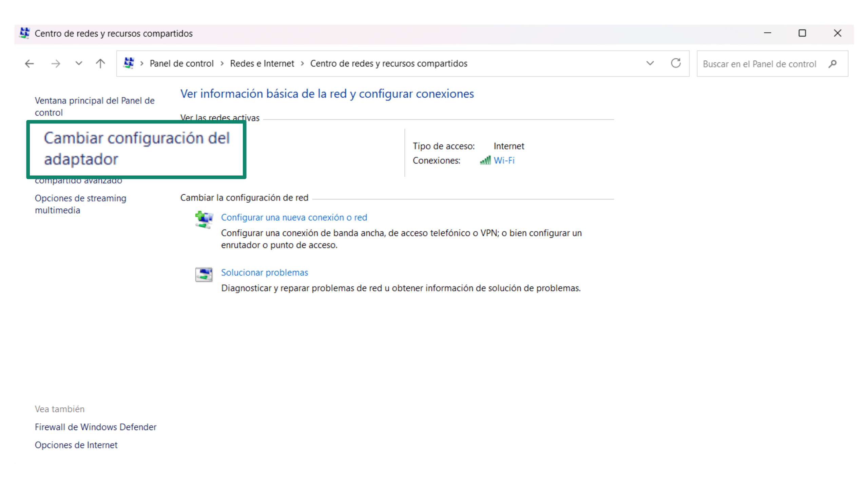Click the new connection icon with green plus
The height and width of the screenshot is (488, 868).
tap(204, 219)
